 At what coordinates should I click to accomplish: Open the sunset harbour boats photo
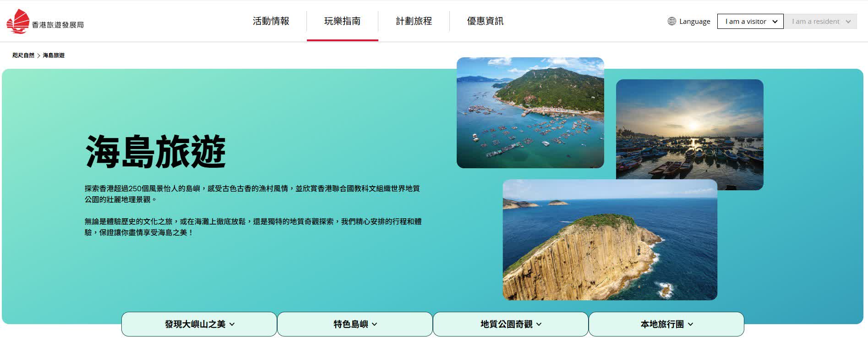(x=690, y=129)
